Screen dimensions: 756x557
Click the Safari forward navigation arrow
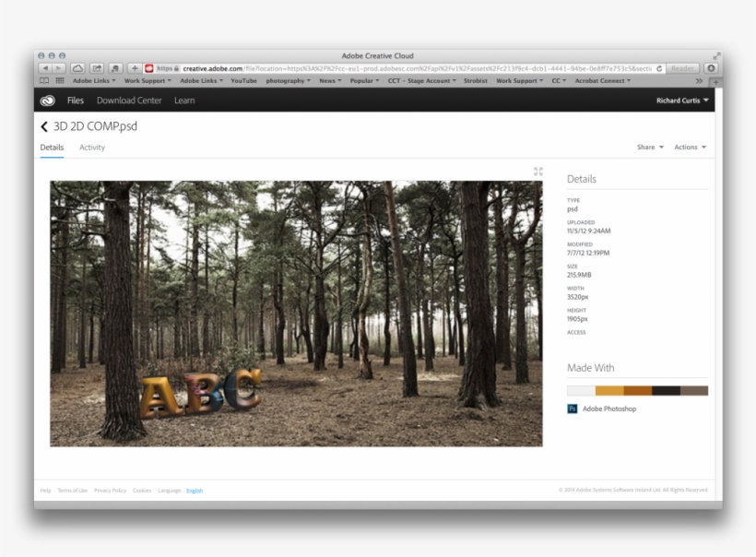(x=58, y=68)
